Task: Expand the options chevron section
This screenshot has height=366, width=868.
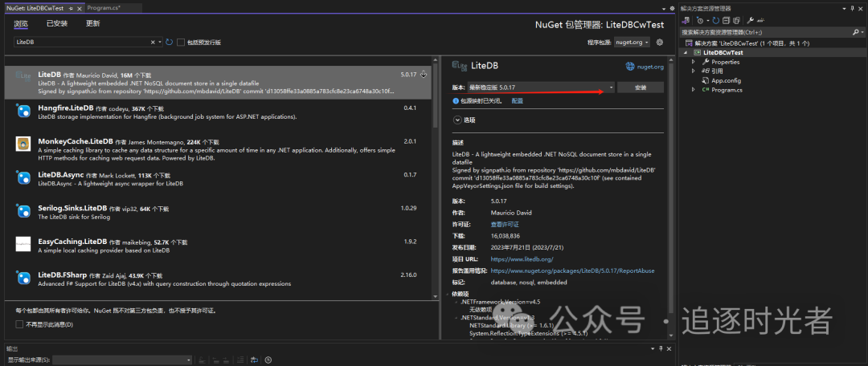Action: 457,120
